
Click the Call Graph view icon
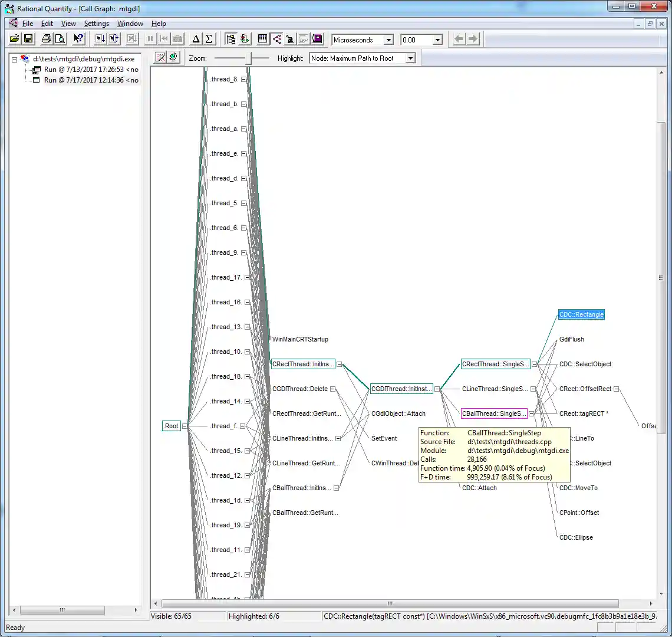click(276, 40)
